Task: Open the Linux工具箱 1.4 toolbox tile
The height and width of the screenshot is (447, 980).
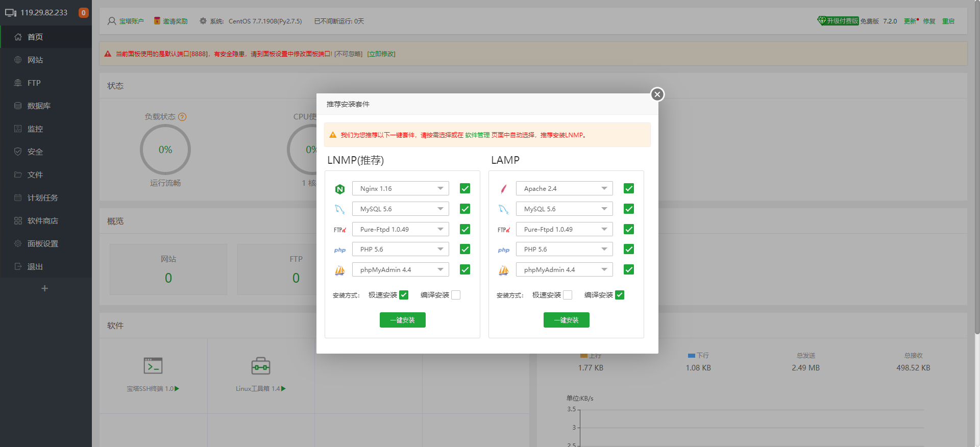Action: (261, 375)
